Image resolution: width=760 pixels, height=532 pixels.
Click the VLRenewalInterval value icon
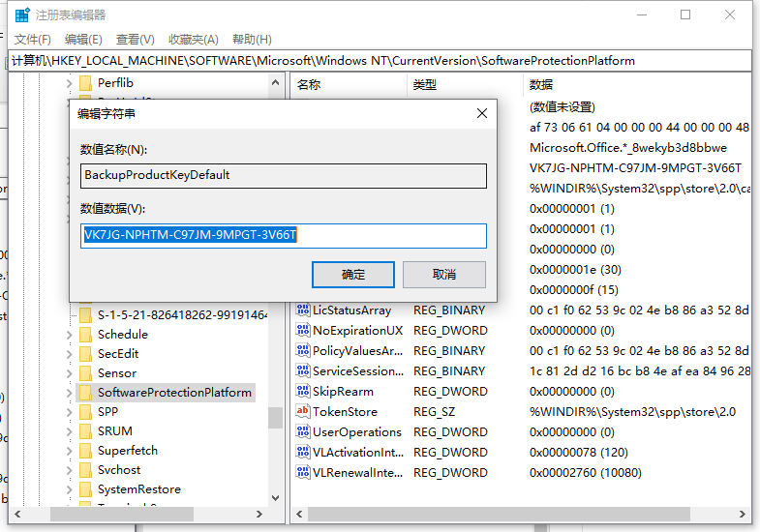pyautogui.click(x=302, y=473)
